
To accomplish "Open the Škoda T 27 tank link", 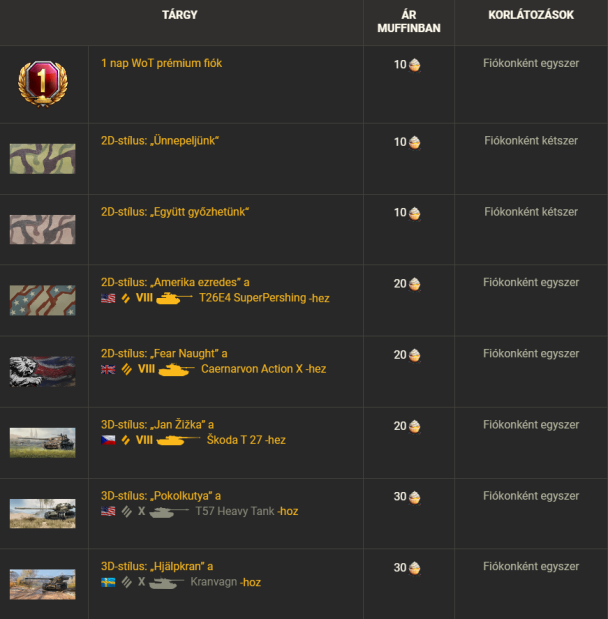I will click(235, 440).
